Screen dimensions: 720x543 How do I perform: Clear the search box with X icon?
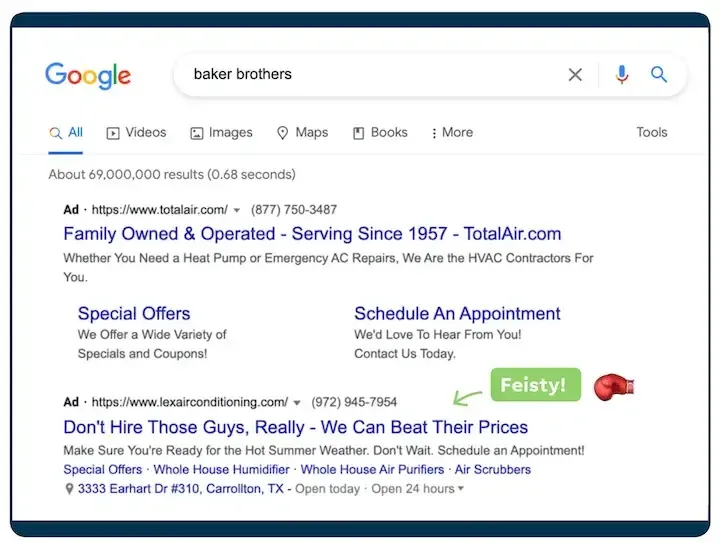coord(575,74)
